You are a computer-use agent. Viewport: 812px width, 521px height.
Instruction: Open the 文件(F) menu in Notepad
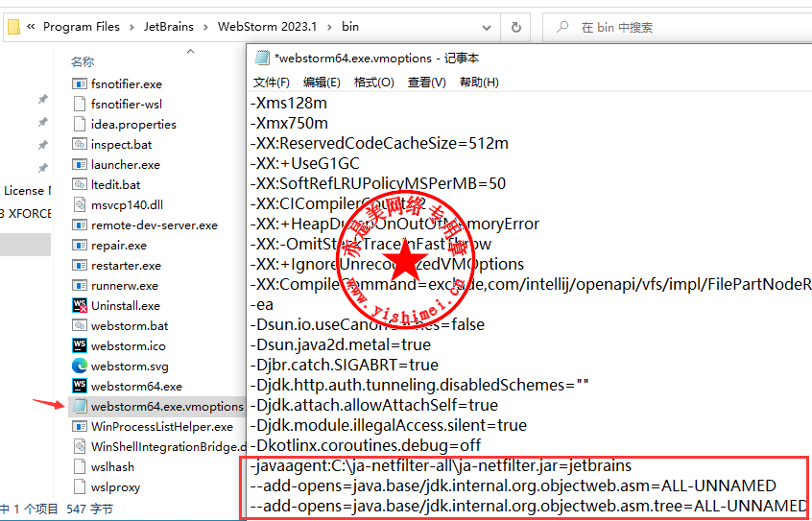click(x=272, y=83)
